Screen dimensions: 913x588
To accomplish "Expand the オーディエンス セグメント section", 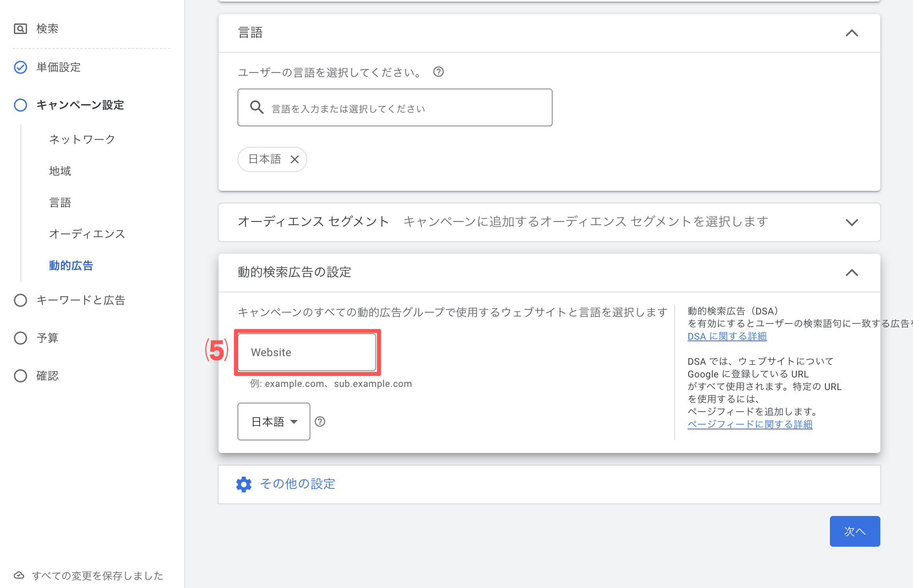I will [852, 222].
